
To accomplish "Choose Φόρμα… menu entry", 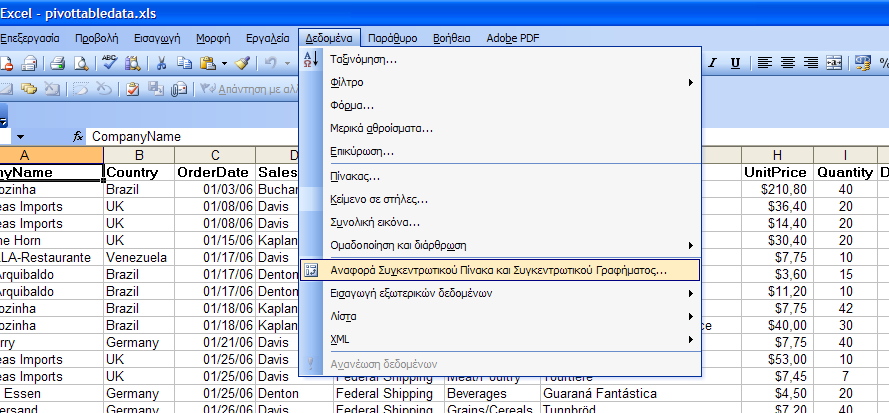I will [500, 106].
